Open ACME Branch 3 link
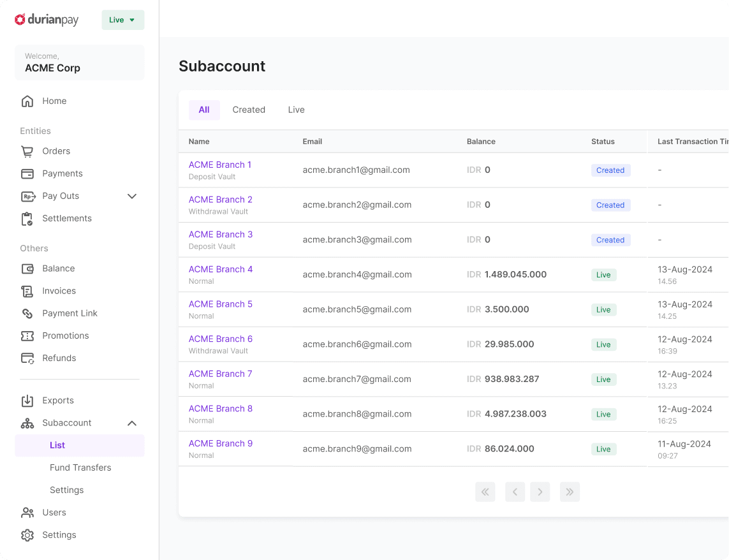The height and width of the screenshot is (560, 729). (x=221, y=235)
